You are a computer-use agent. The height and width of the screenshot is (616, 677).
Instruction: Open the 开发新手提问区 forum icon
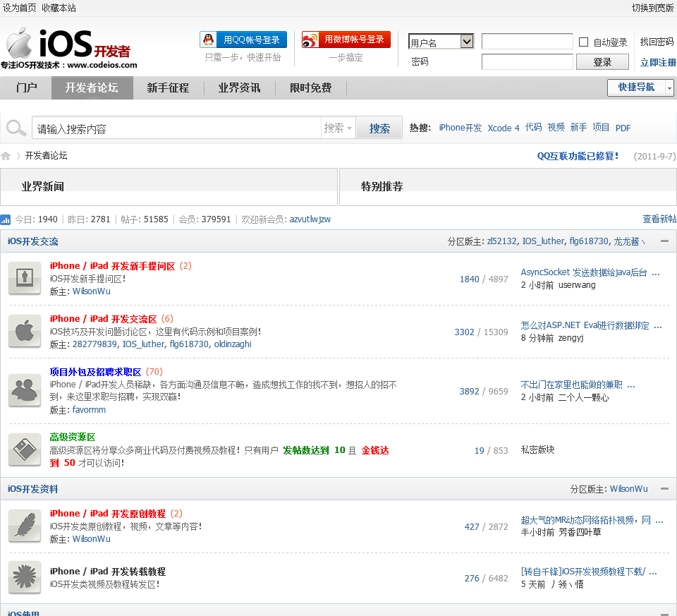pyautogui.click(x=25, y=278)
